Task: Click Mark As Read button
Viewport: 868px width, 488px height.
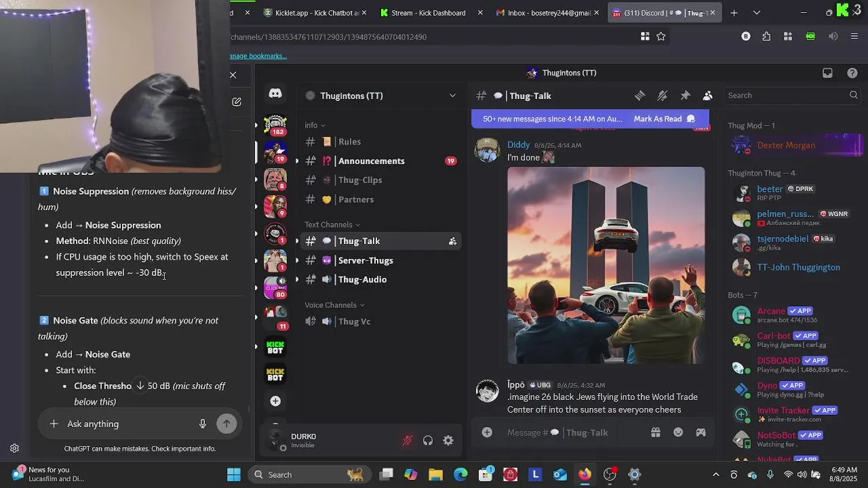Action: 664,119
